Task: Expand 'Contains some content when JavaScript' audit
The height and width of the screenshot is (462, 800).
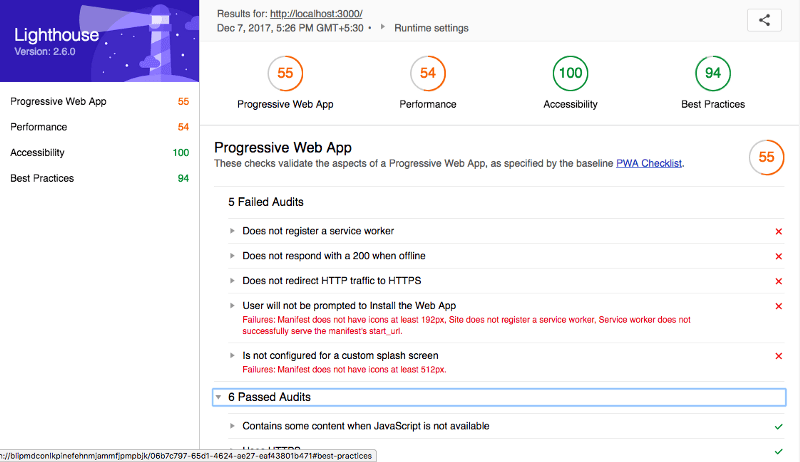Action: (x=232, y=426)
